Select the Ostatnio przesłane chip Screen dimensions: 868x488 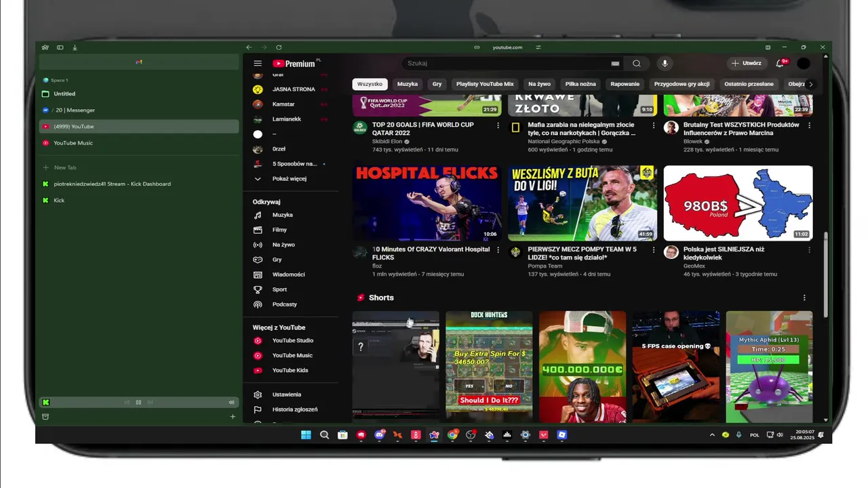[x=749, y=84]
